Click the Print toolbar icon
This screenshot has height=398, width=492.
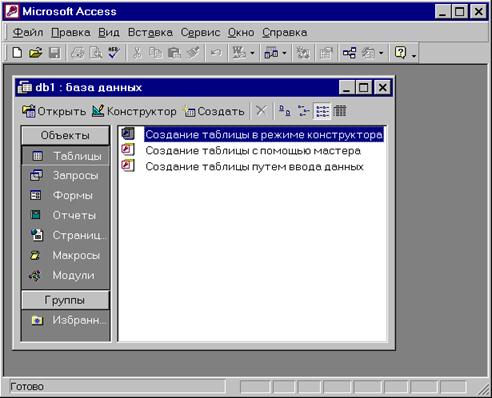[78, 53]
